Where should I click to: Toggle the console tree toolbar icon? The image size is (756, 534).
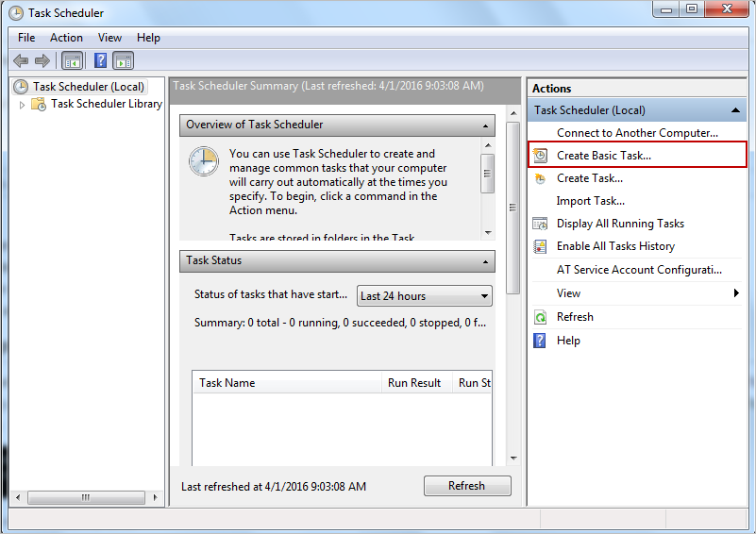72,60
